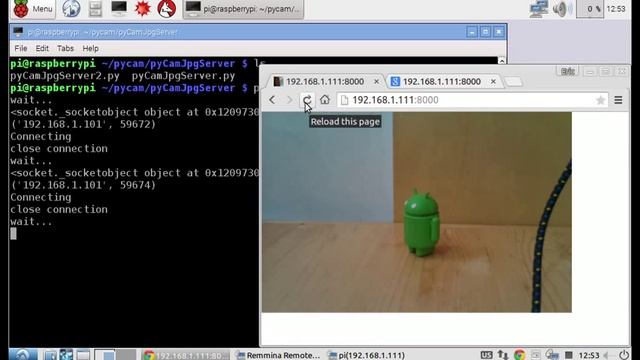The image size is (640, 360).
Task: Select the pi@raspberrypi terminal taskbar button
Action: (x=243, y=9)
